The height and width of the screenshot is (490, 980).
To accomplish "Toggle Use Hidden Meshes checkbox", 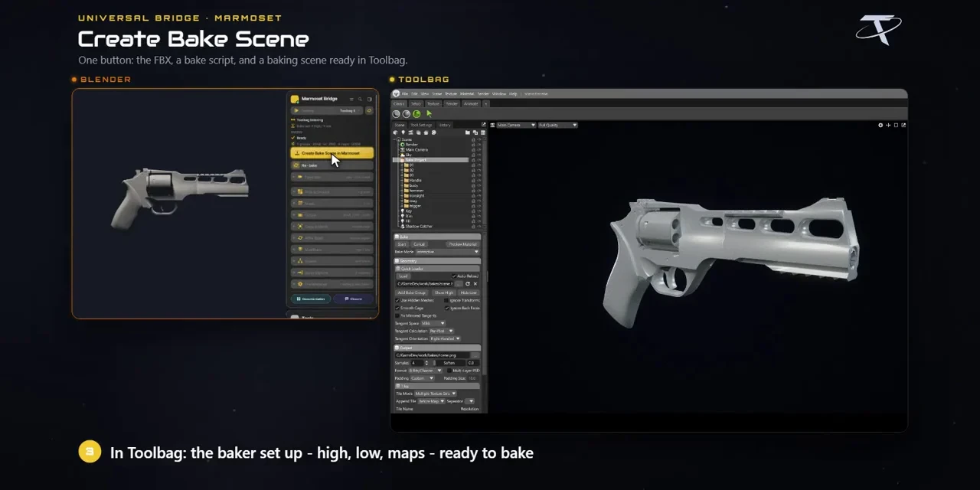I will coord(397,300).
